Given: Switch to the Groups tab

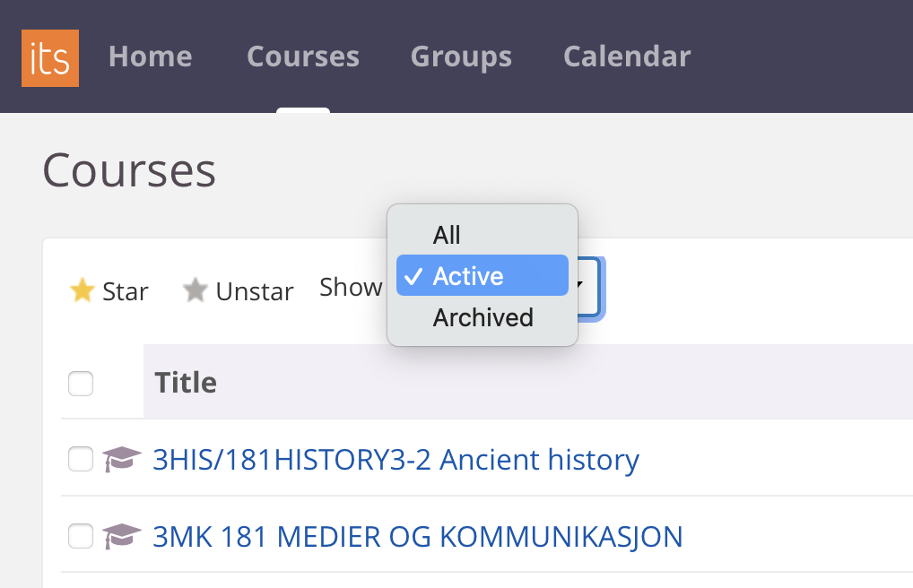Looking at the screenshot, I should (461, 56).
